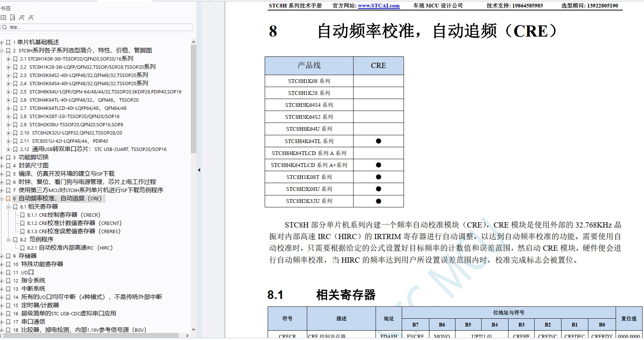Click bookmark icon beside 2.7 STC8H4K64TLCD
Image resolution: width=644 pixels, height=340 pixels.
15,108
